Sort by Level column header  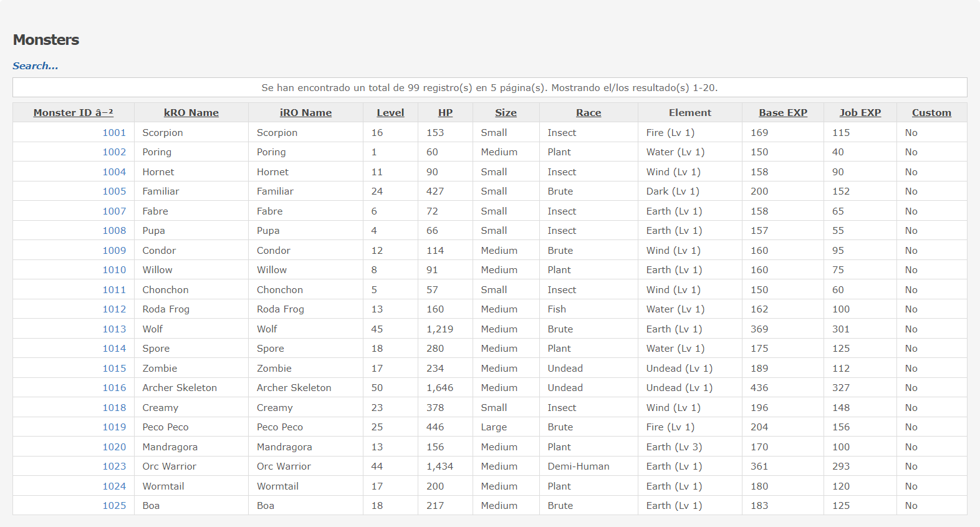point(390,113)
